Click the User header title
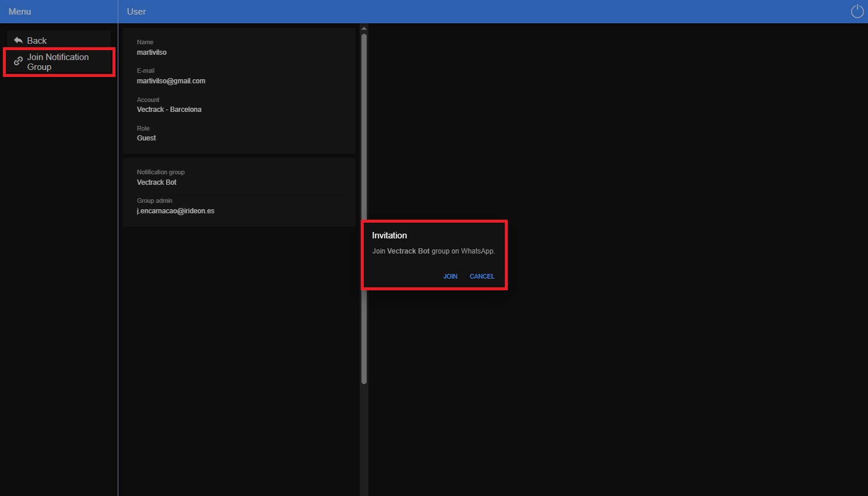The height and width of the screenshot is (496, 868). [136, 12]
